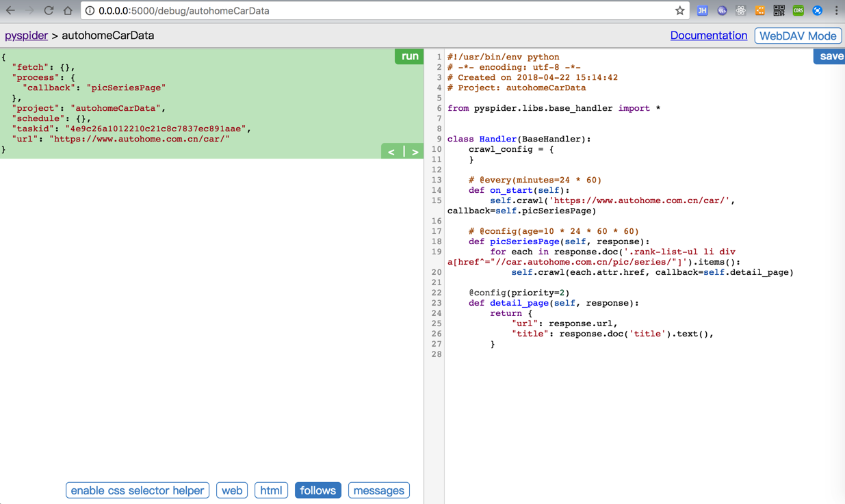Go to the pyspider home link
This screenshot has width=845, height=504.
click(26, 36)
